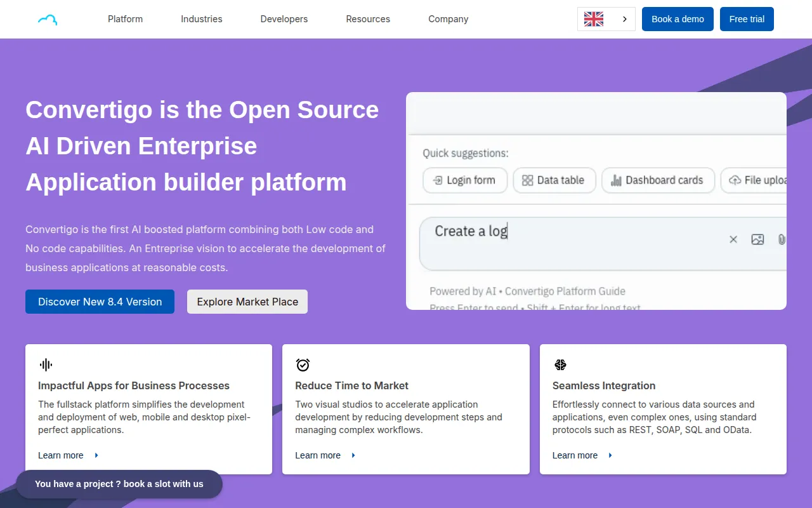812x508 pixels.
Task: Click 'Powered by AI • Convertigo Platform Guide' text
Action: 527,291
